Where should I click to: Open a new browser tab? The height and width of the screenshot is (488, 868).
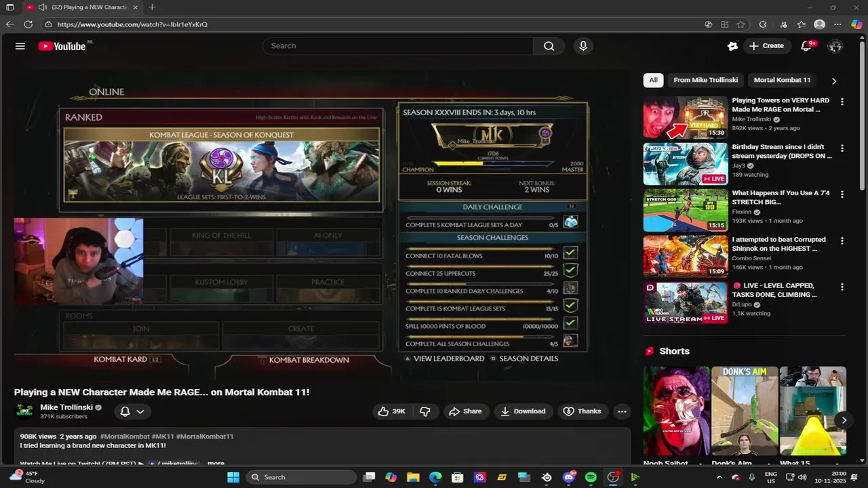point(152,7)
